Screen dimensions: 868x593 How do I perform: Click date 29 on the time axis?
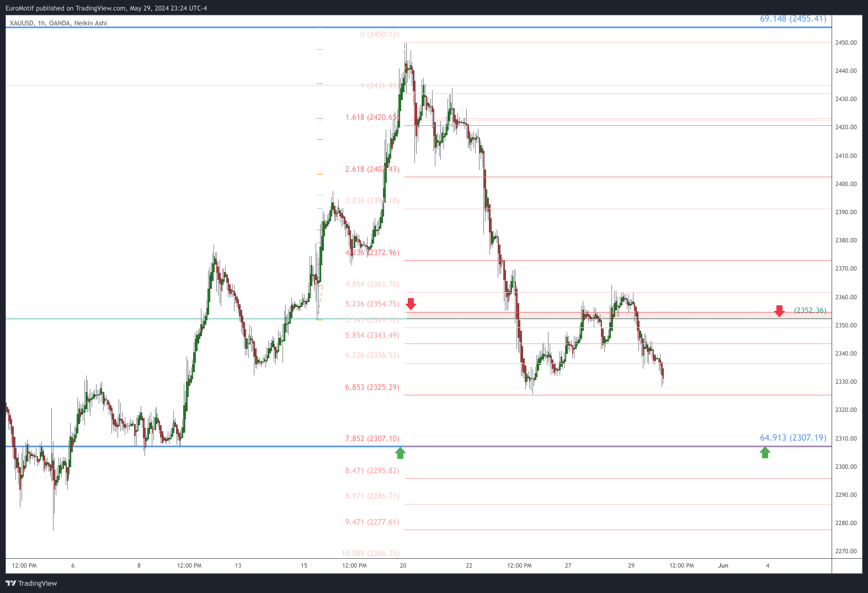click(x=631, y=565)
